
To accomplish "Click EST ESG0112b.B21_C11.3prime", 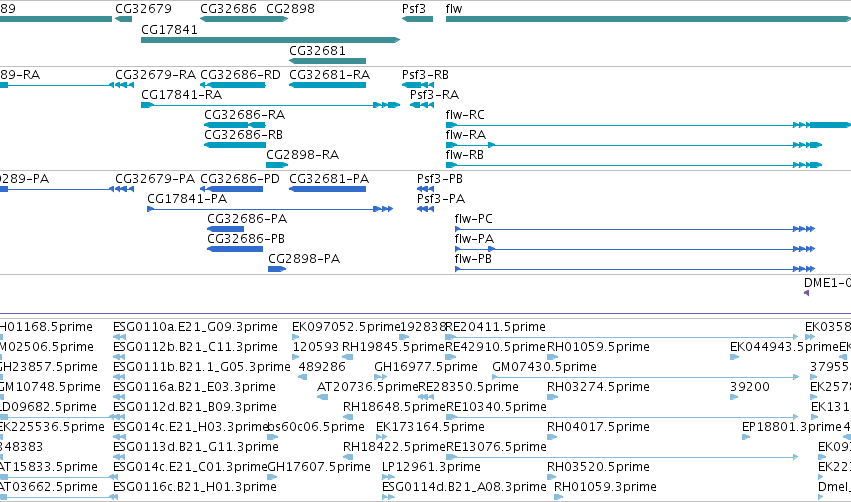I will coord(195,347).
